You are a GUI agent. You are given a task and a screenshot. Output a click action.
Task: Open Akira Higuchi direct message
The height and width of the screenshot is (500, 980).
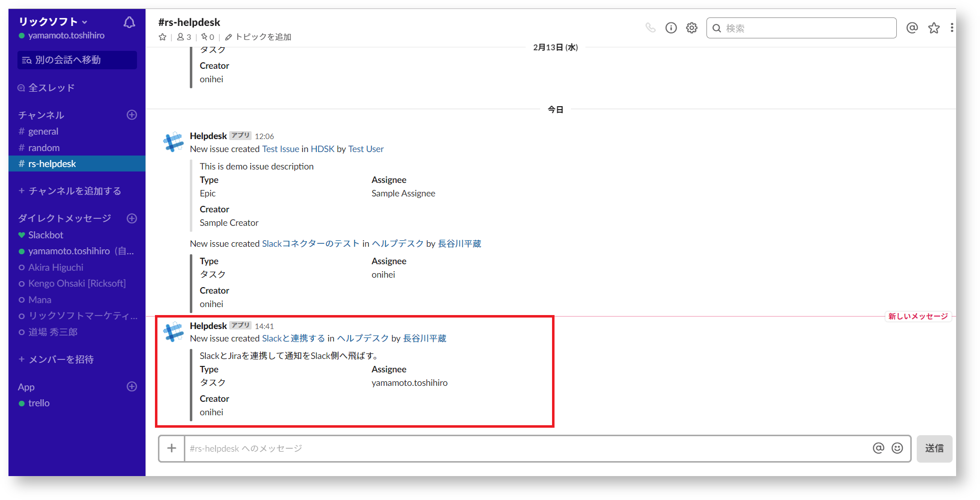[x=55, y=268]
